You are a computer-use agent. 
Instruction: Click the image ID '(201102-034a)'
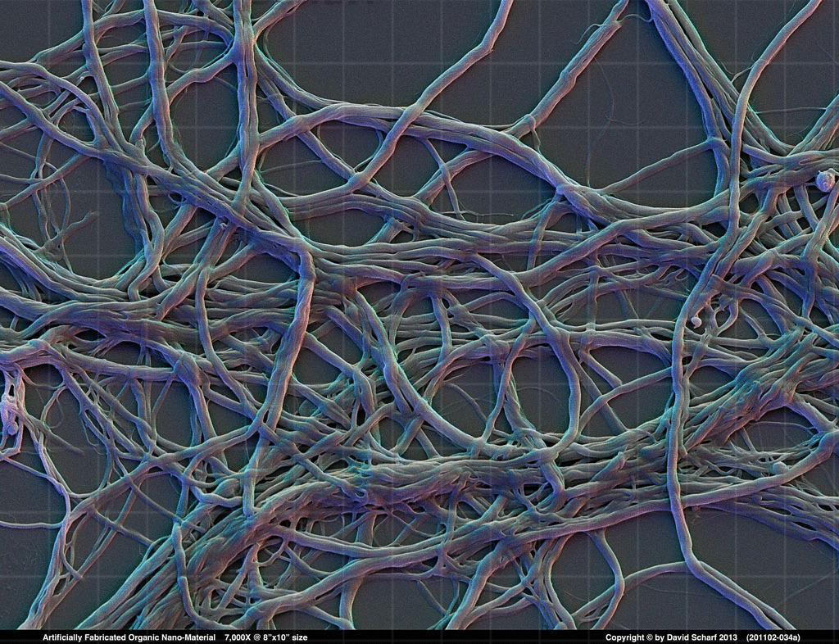click(773, 637)
